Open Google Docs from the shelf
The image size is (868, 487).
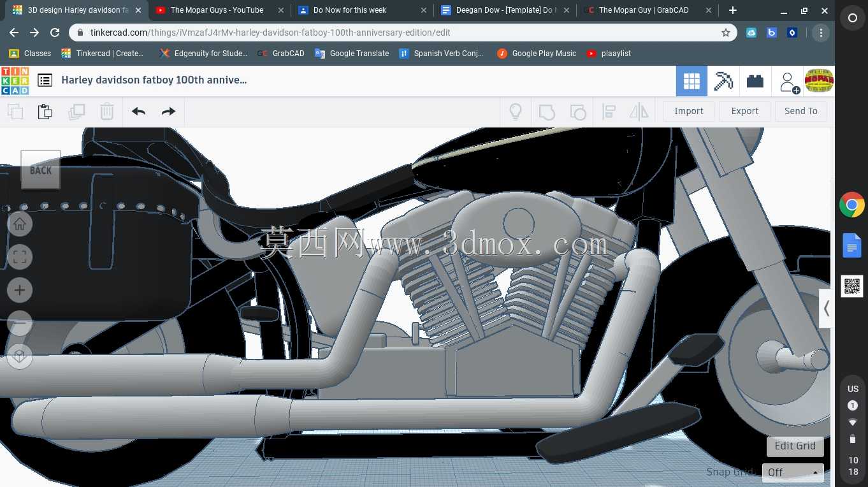[852, 245]
